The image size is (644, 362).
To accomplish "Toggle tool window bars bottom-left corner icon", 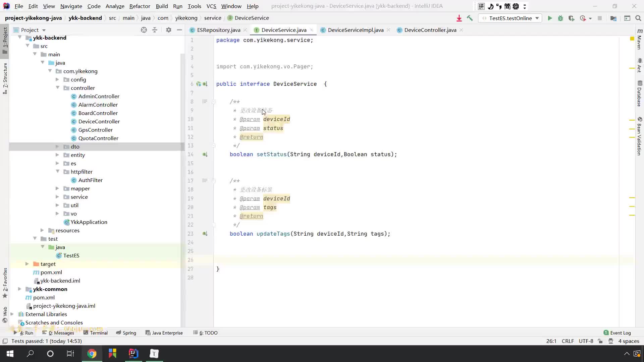I will point(5,341).
